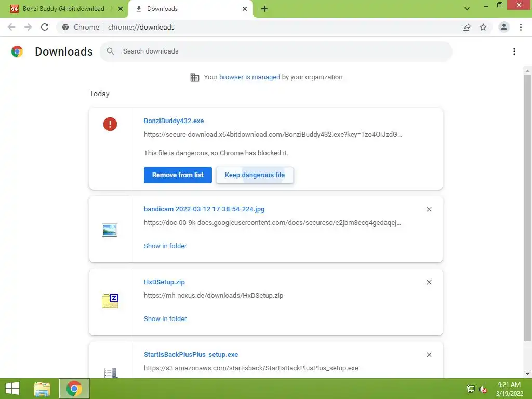Viewport: 532px width, 399px height.
Task: Click the HxDSetup zip archive icon
Action: (x=110, y=301)
